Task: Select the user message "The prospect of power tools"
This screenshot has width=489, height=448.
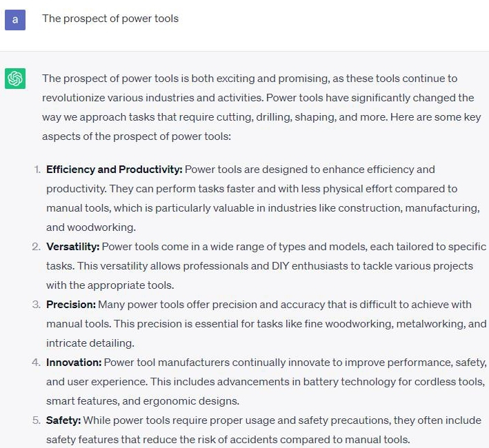Action: click(x=110, y=19)
